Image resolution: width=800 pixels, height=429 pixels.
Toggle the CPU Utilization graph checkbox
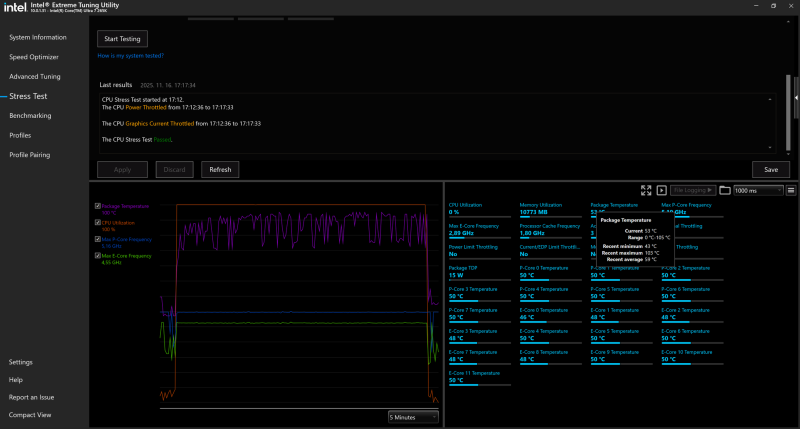click(97, 223)
